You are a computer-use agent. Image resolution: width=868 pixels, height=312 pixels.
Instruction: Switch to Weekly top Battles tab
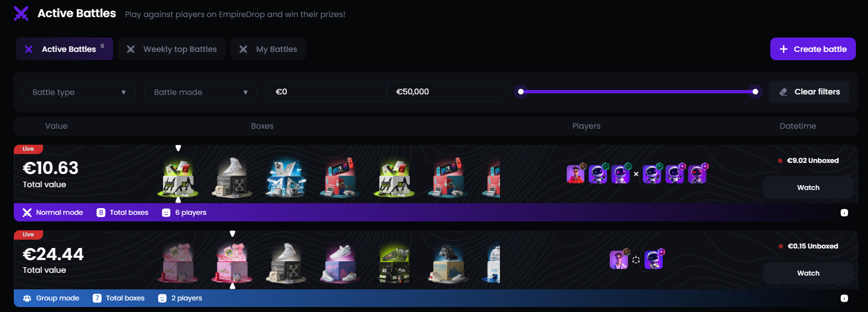click(x=172, y=49)
